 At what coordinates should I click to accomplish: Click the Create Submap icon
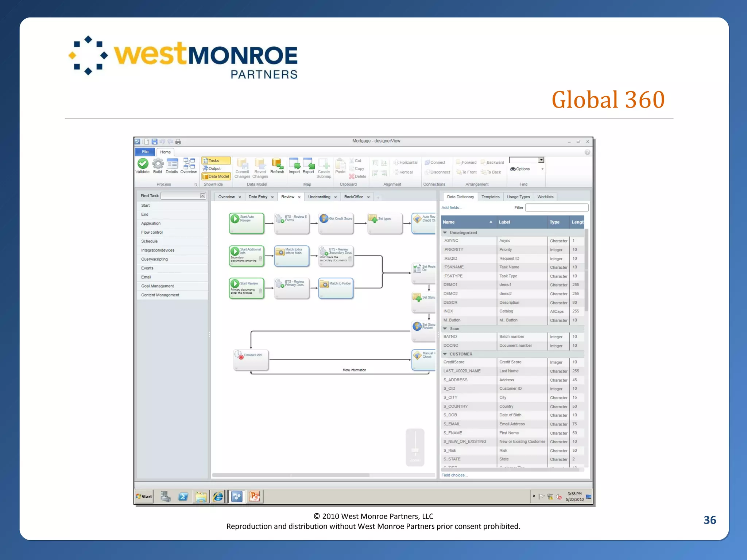point(324,163)
